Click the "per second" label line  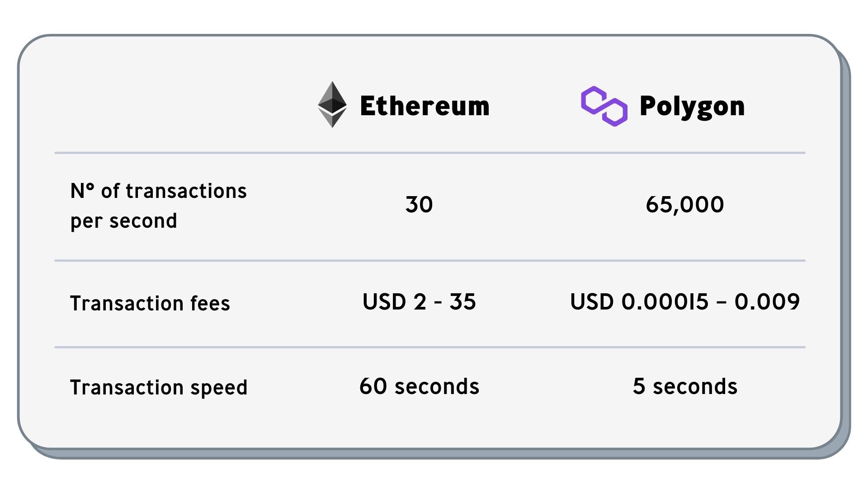point(123,221)
